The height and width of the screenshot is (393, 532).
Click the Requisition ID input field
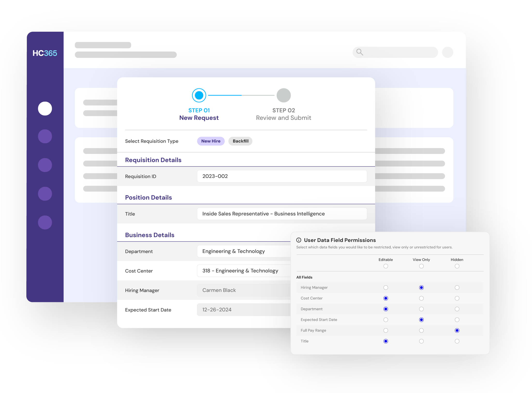282,176
